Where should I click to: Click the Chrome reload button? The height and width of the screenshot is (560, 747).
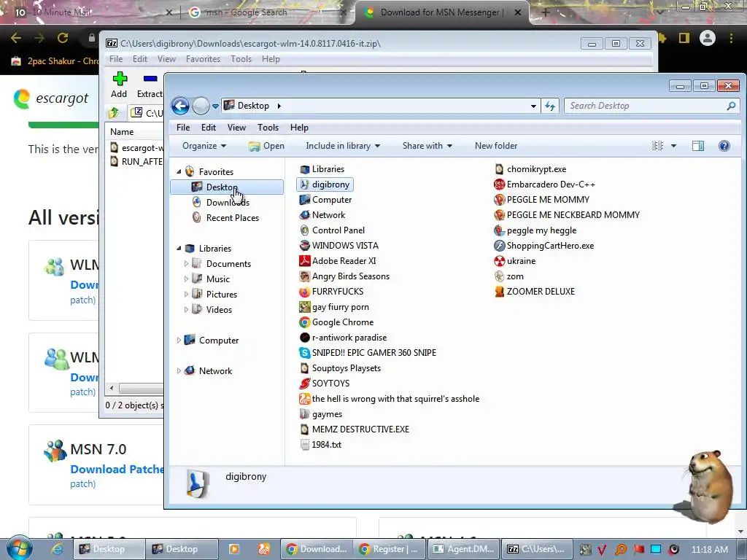click(x=63, y=38)
